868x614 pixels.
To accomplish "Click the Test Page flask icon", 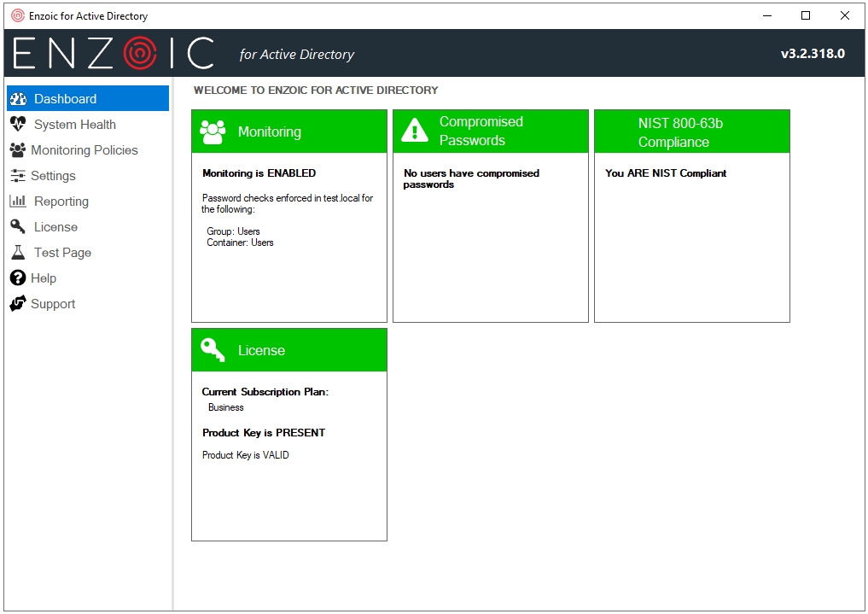I will coord(18,253).
